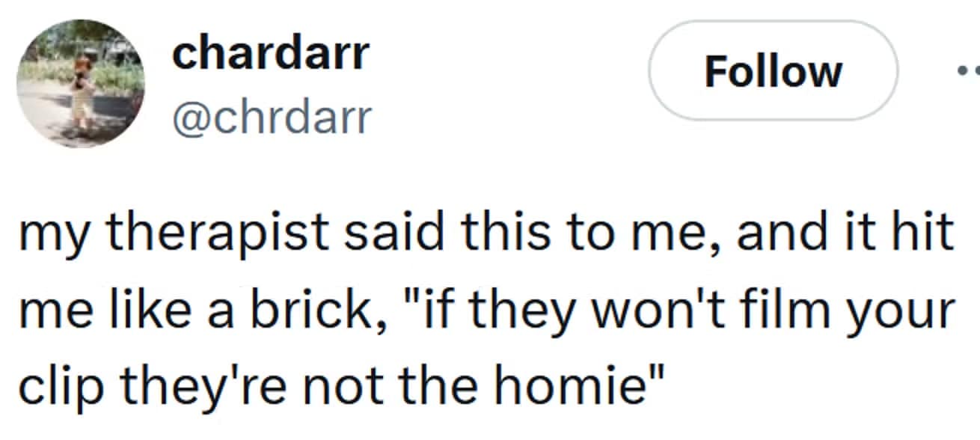Open the @chrdarr handle link

coord(272,117)
